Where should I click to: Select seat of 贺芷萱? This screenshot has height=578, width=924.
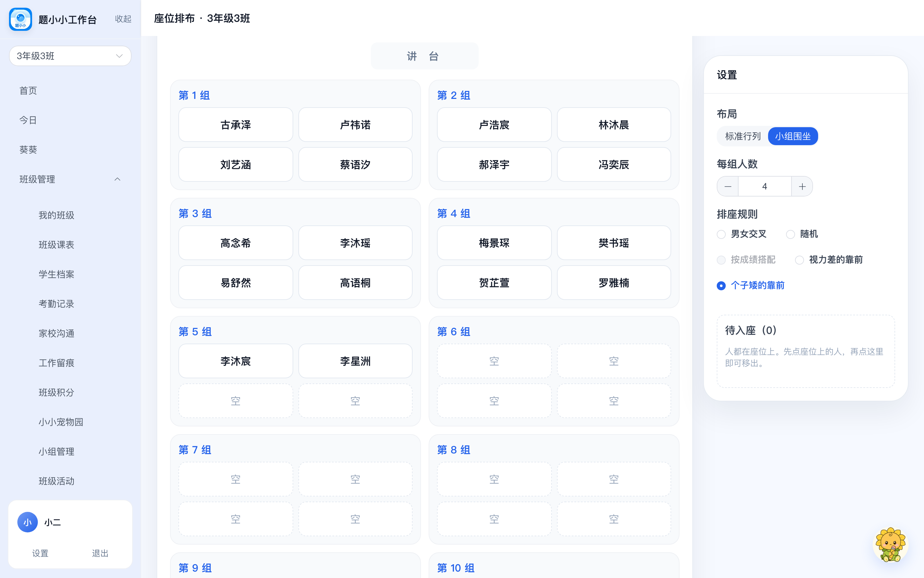pos(494,283)
